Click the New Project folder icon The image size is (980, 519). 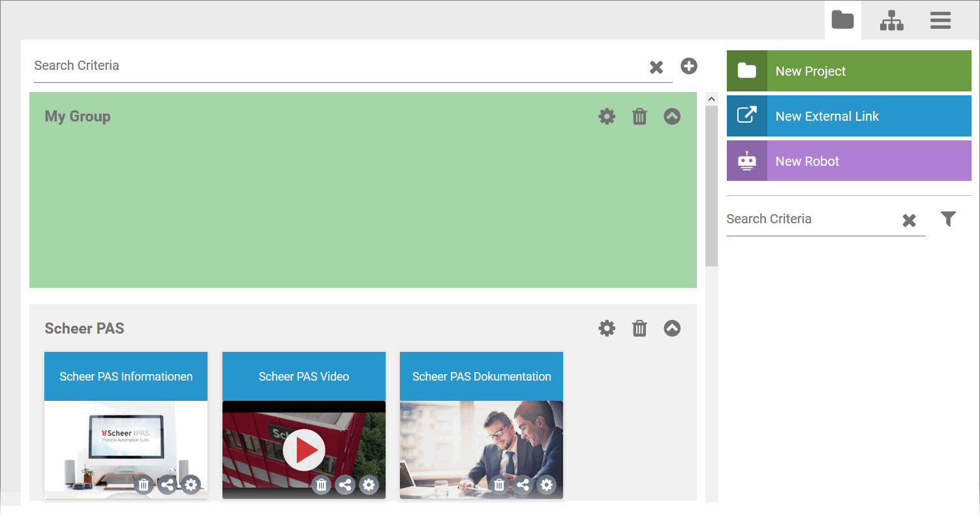[x=746, y=71]
